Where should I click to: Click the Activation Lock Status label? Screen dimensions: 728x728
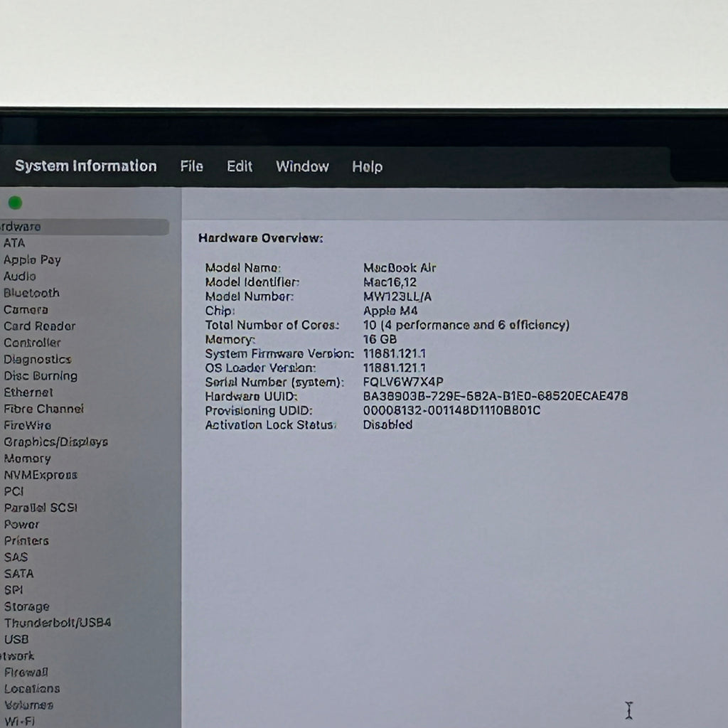coord(270,425)
